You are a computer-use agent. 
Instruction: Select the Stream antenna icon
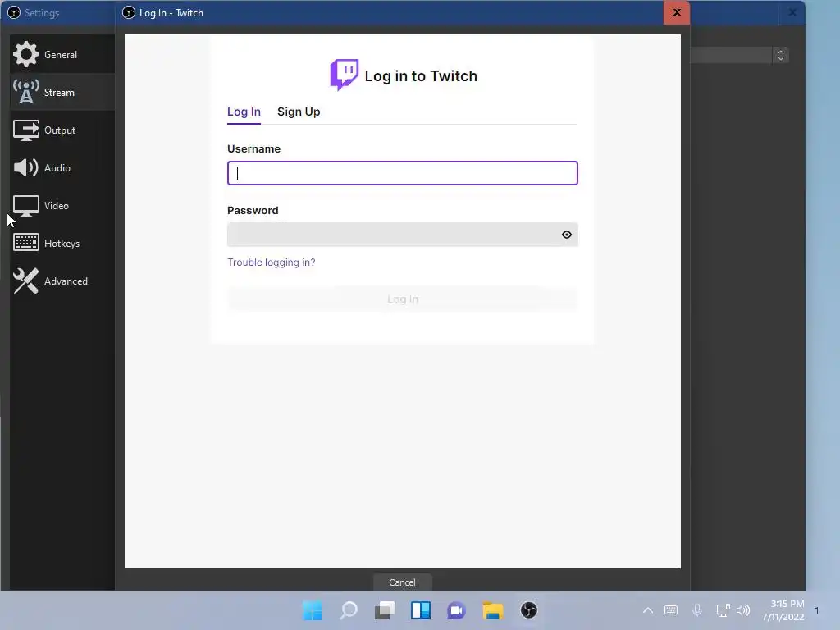click(25, 92)
